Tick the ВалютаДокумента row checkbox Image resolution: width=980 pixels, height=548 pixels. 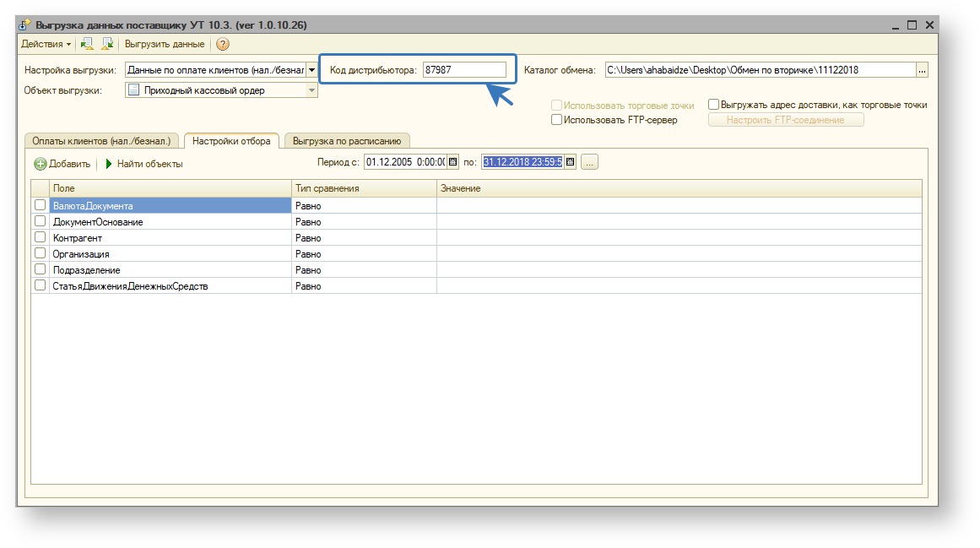point(40,205)
